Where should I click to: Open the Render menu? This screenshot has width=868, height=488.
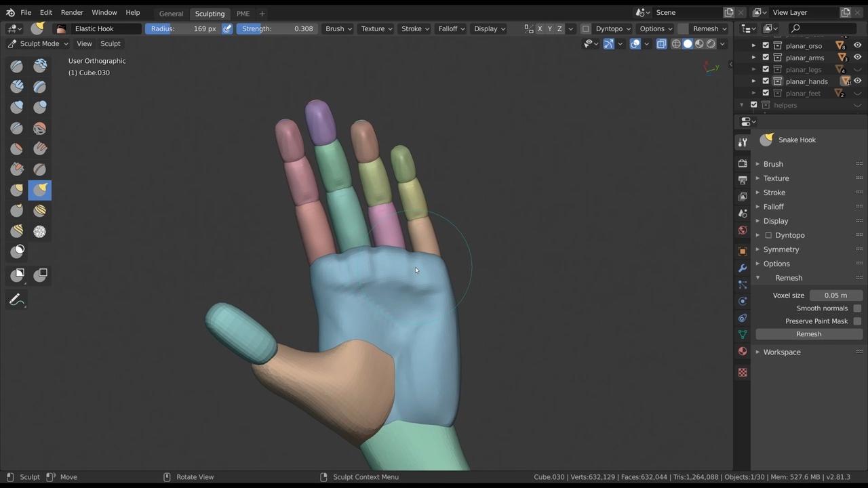(x=72, y=12)
